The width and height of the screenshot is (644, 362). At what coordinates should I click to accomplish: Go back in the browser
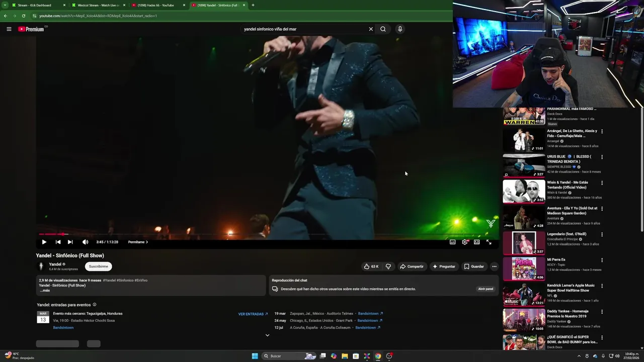coord(6,16)
